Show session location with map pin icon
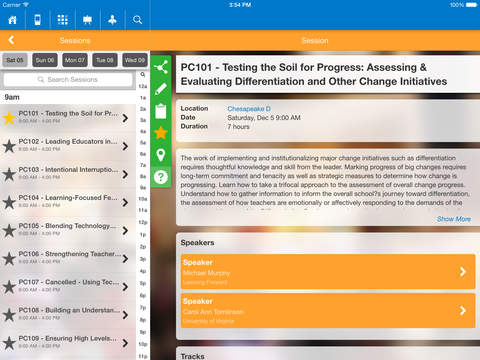480x360 pixels. coord(161,155)
